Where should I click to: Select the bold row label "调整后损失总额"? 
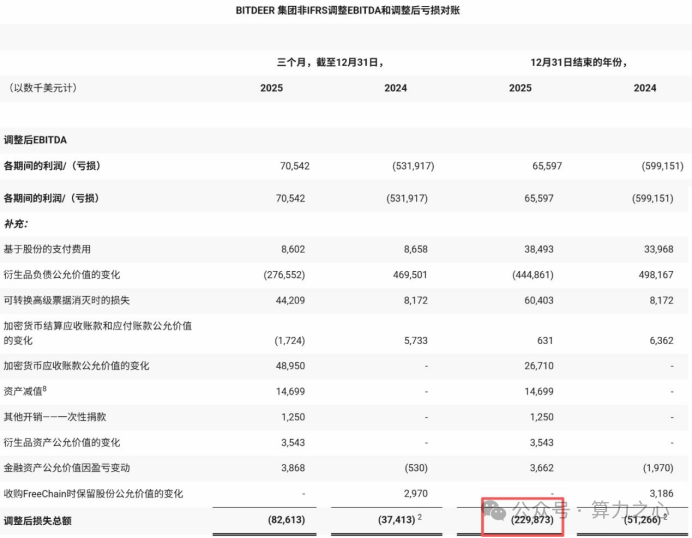point(38,521)
